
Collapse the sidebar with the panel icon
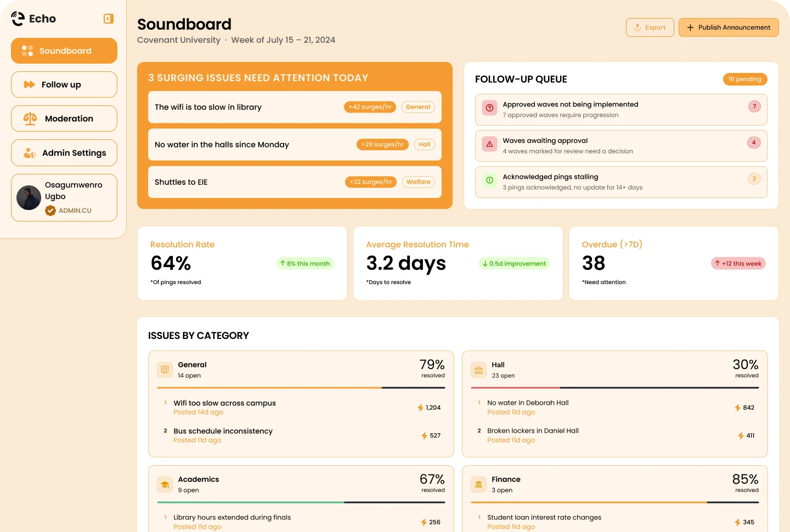(109, 19)
